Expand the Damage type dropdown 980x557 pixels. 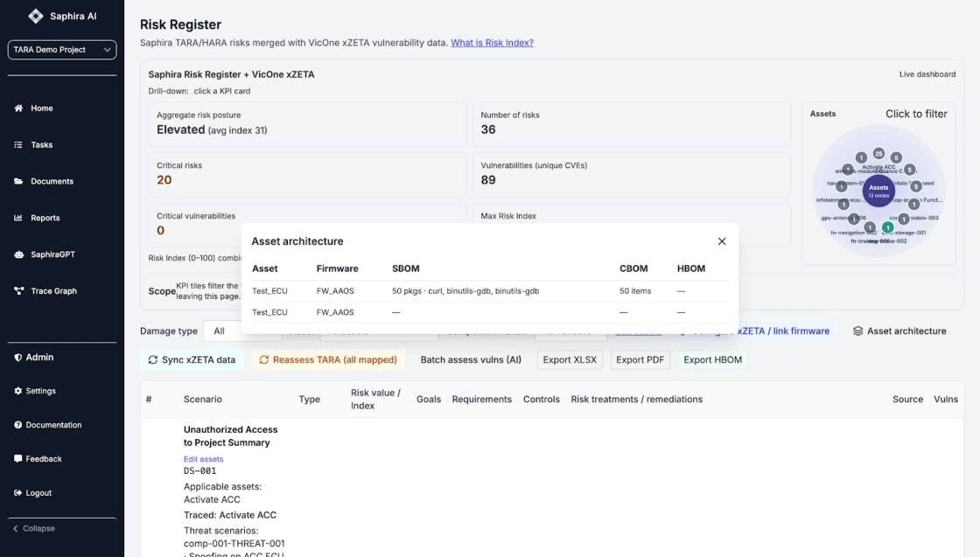pyautogui.click(x=229, y=331)
